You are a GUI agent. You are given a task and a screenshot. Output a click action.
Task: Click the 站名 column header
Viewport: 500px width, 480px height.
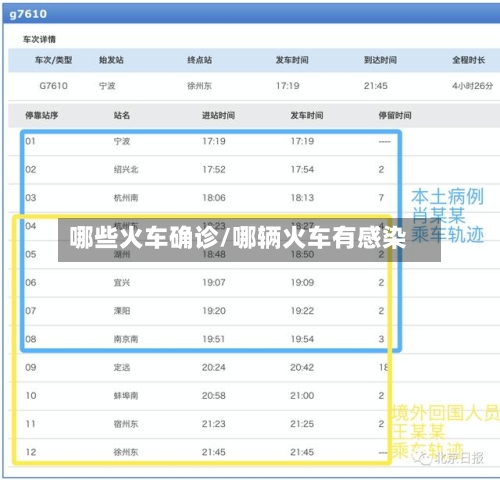click(122, 115)
